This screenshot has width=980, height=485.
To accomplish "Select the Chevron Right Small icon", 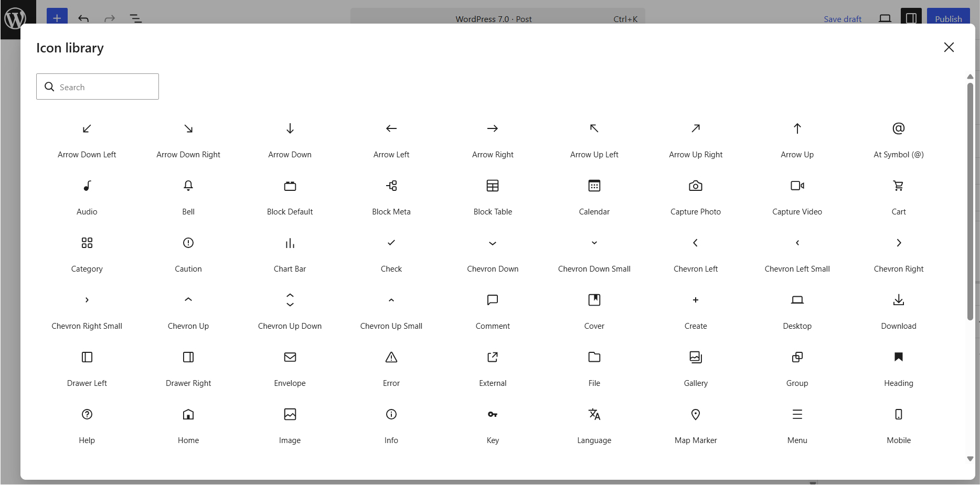I will [87, 300].
